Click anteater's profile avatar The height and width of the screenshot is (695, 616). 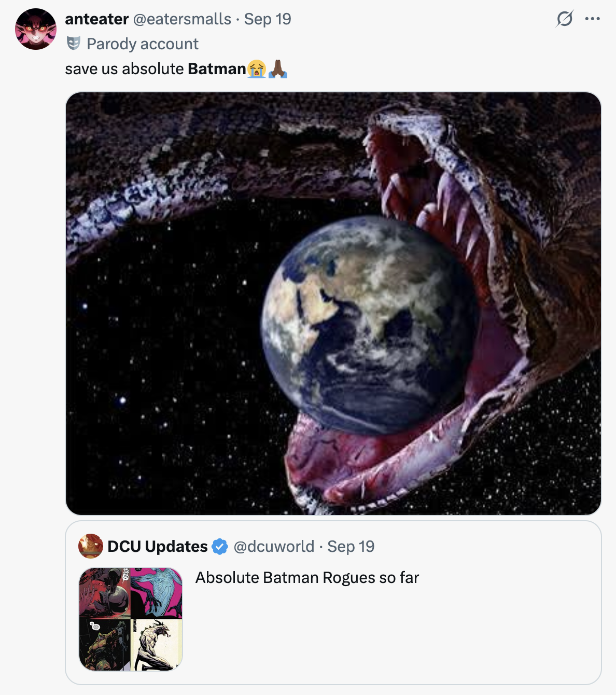(36, 29)
